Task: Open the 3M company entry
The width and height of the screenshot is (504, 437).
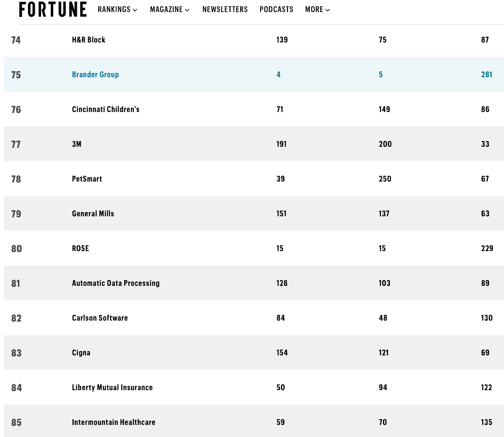Action: click(x=77, y=144)
